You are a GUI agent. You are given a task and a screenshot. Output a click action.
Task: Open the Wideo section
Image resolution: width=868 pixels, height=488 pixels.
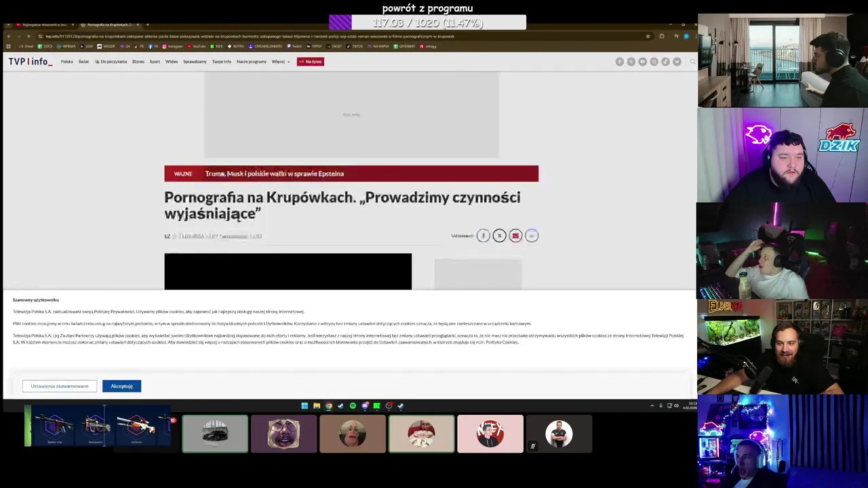click(x=172, y=62)
